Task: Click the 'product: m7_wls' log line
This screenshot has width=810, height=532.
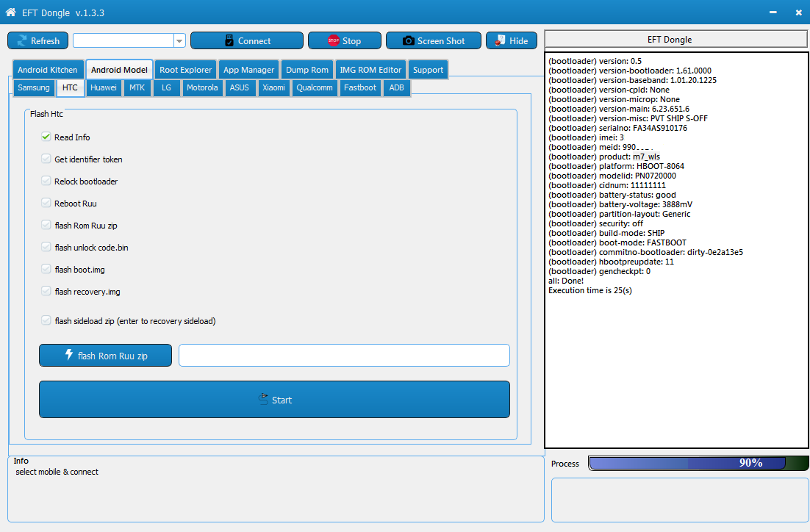Action: click(604, 157)
